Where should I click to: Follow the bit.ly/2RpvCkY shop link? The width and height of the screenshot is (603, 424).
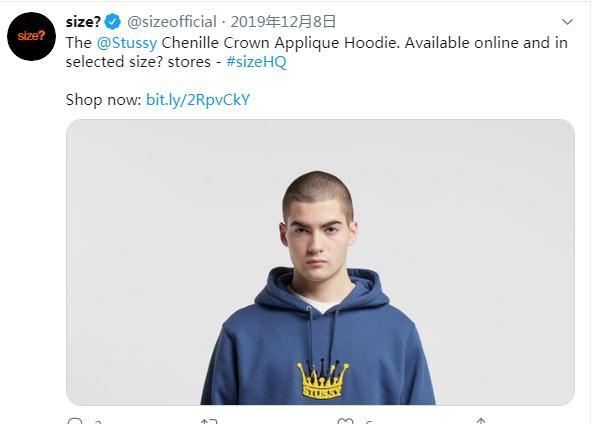pyautogui.click(x=198, y=100)
